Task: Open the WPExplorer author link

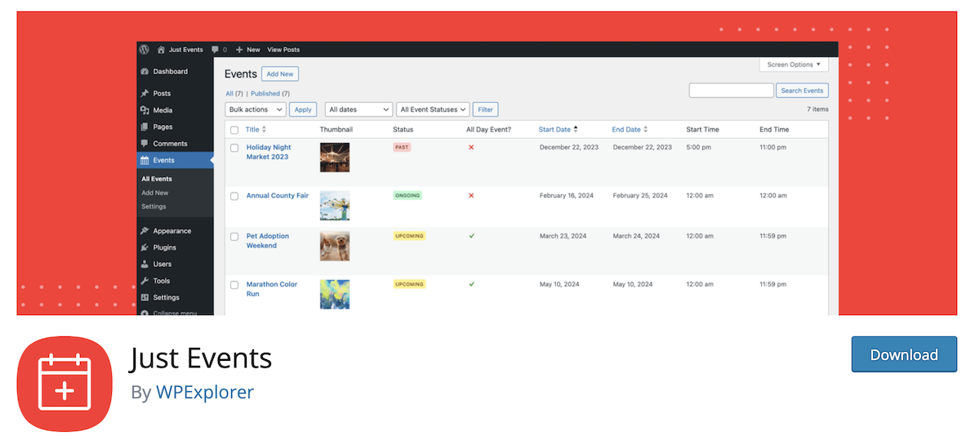Action: 205,392
